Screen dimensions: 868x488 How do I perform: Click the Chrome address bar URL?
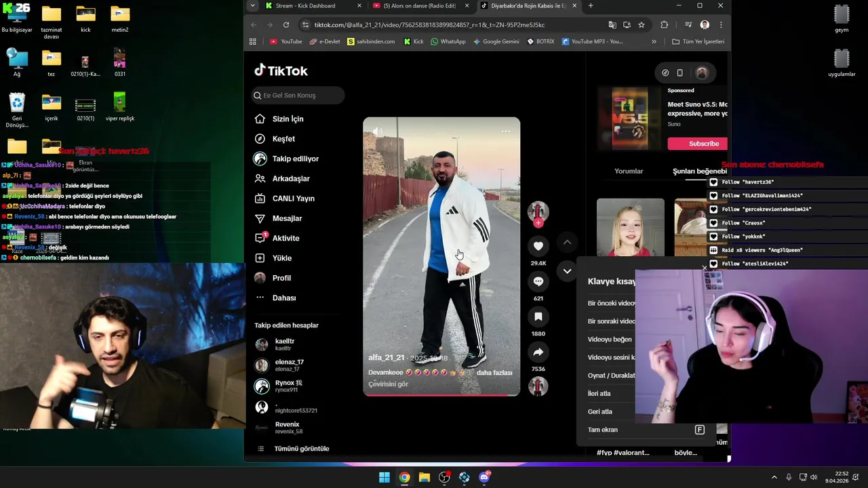click(x=429, y=24)
